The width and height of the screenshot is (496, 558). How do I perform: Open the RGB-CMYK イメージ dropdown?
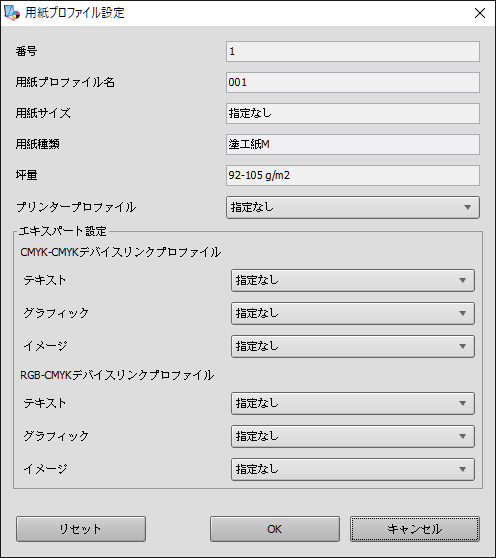(x=353, y=469)
